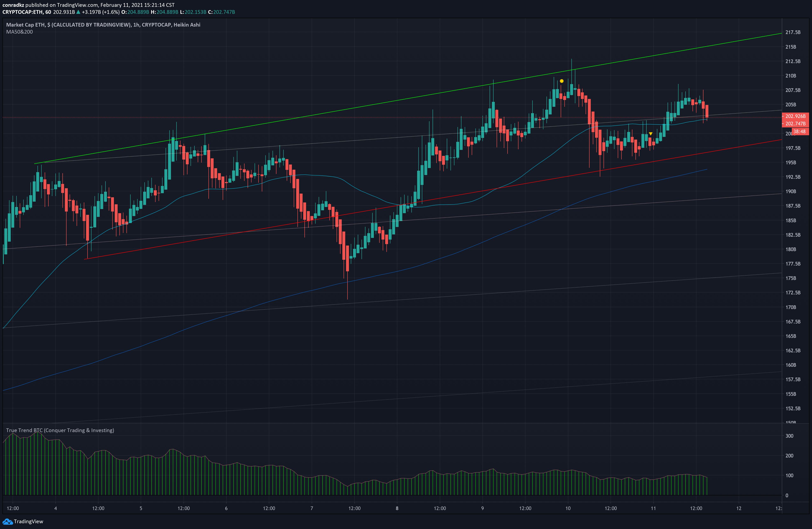Click the date label 10 on time axis
The width and height of the screenshot is (812, 529).
click(568, 508)
